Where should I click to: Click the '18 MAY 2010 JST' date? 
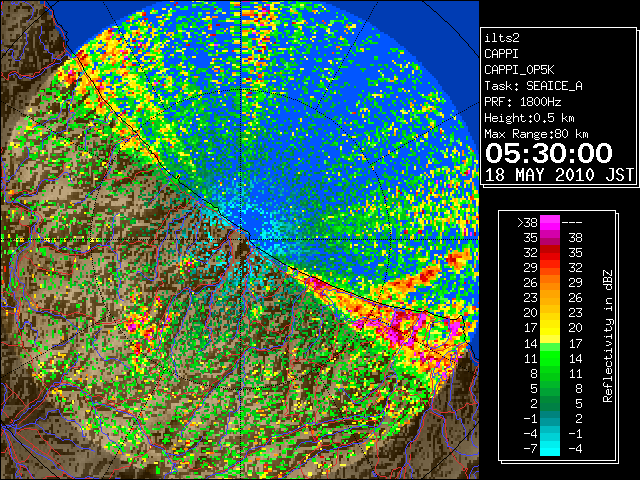[x=559, y=175]
